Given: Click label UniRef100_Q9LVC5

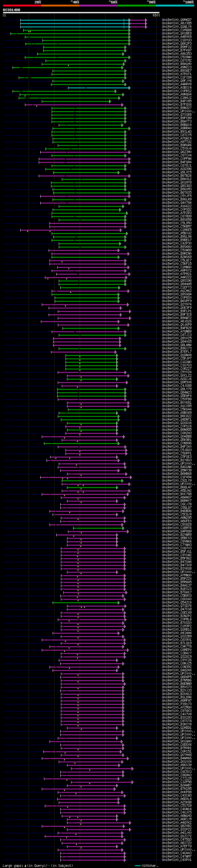Looking at the screenshot, I should (177, 172).
